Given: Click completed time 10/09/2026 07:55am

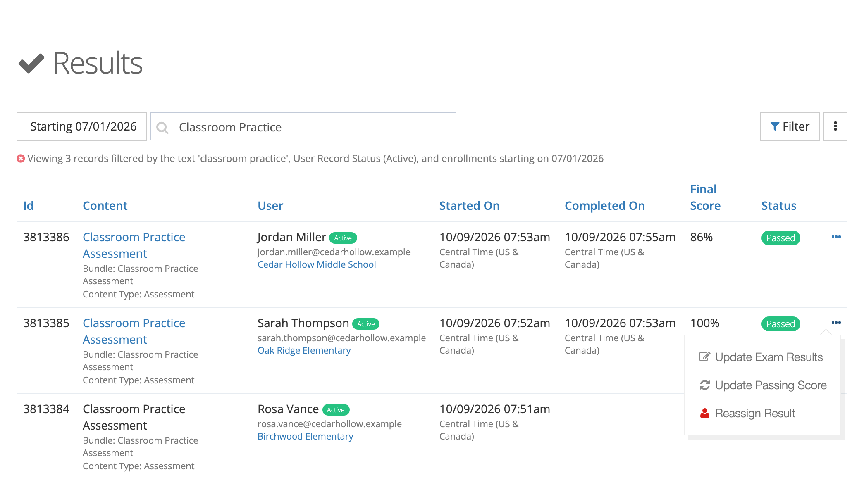Looking at the screenshot, I should (x=620, y=237).
